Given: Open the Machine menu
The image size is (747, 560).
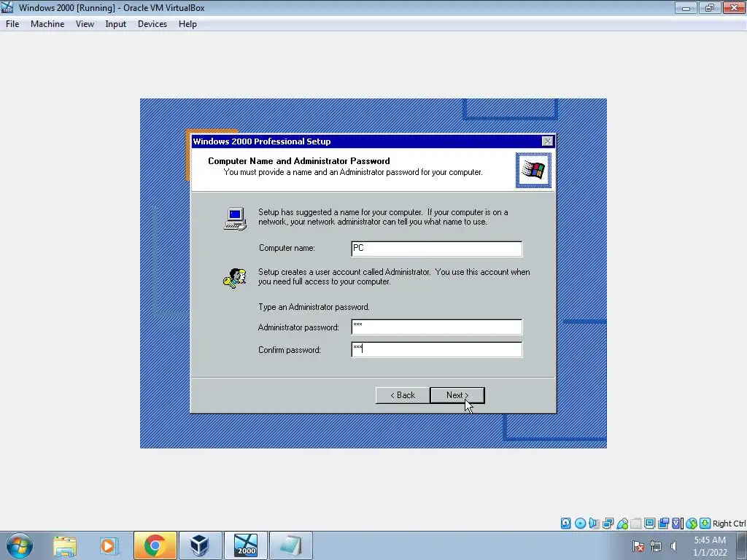Looking at the screenshot, I should [x=47, y=24].
